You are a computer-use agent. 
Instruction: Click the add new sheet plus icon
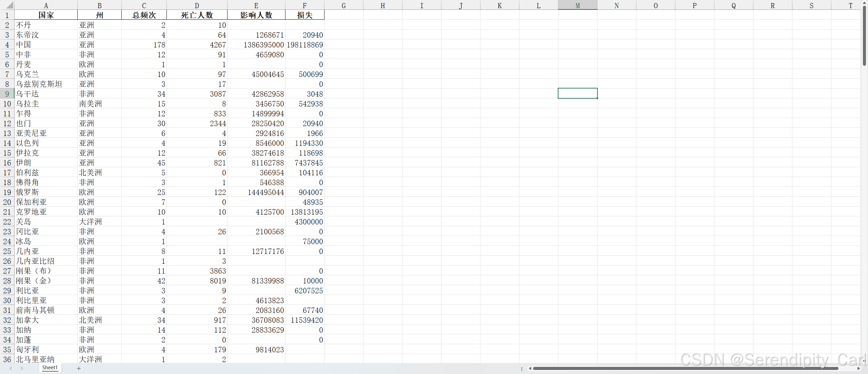coord(79,368)
